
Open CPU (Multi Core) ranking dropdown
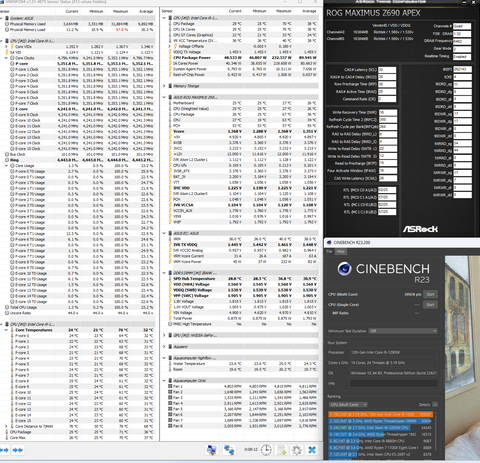pos(348,405)
